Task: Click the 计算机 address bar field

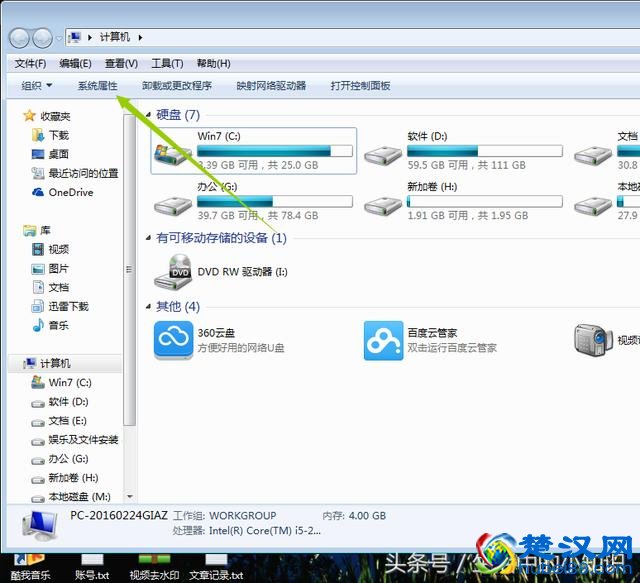Action: click(x=300, y=37)
